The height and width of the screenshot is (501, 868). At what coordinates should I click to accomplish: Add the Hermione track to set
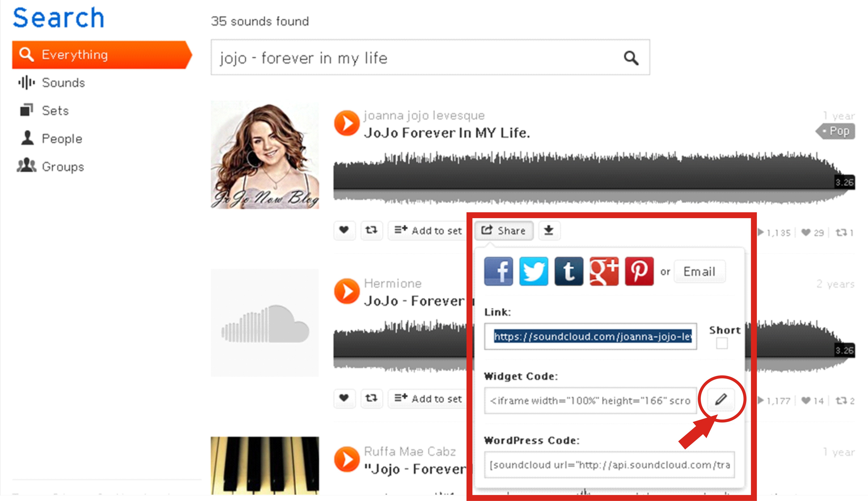[x=428, y=398]
